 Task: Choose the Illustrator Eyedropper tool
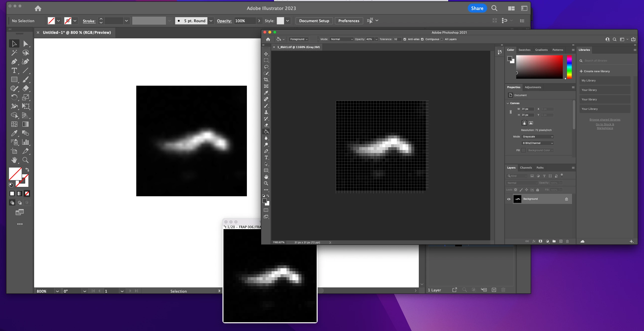tap(14, 133)
